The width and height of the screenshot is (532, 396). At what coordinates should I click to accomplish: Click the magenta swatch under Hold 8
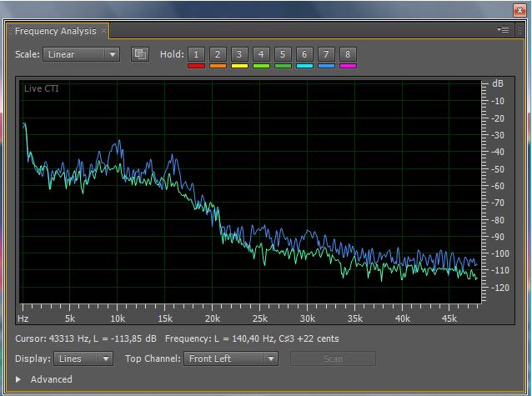348,66
